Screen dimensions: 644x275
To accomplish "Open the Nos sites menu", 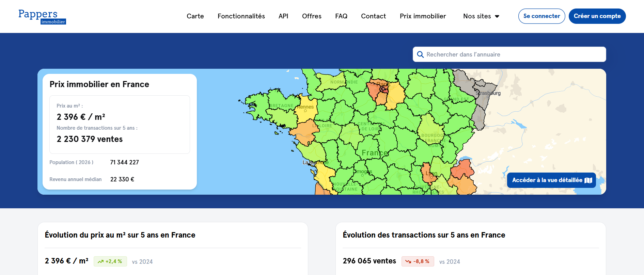I will coord(481,16).
